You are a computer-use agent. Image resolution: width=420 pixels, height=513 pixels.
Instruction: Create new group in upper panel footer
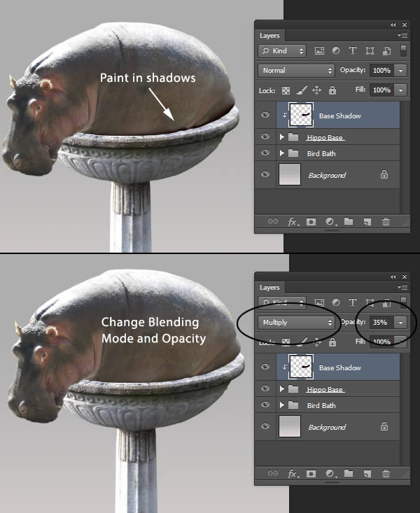pos(349,221)
